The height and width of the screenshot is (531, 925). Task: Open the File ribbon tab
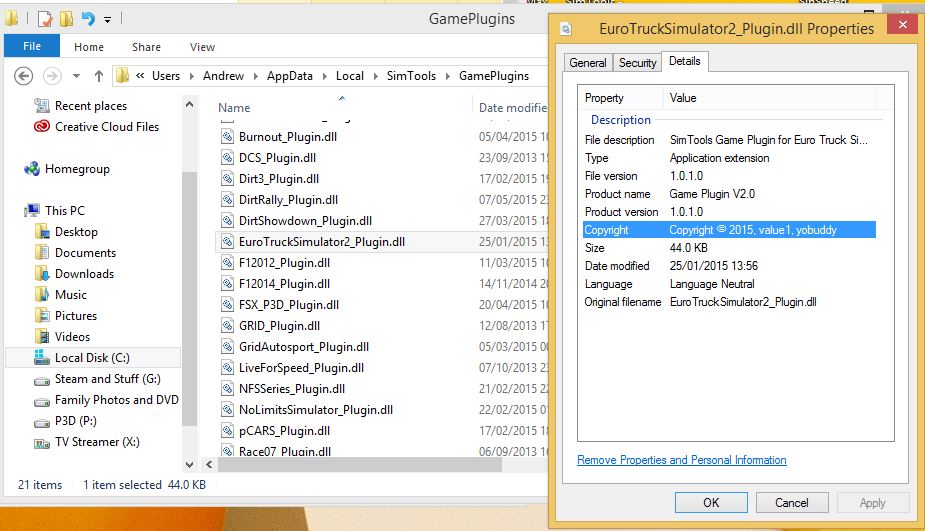point(32,46)
